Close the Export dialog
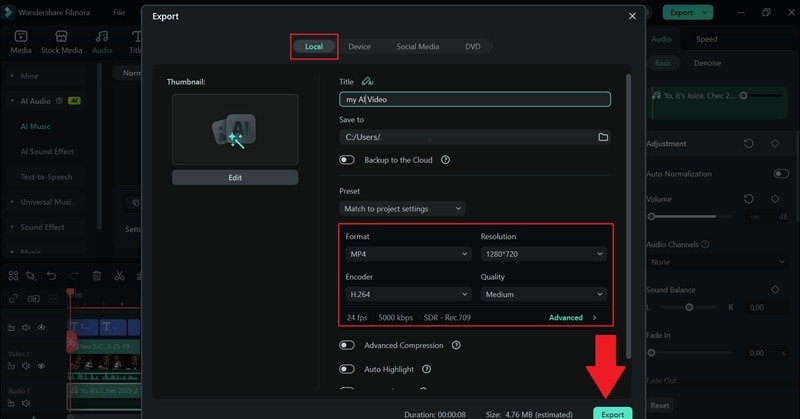Screen dimensions: 800x419 (x=632, y=16)
